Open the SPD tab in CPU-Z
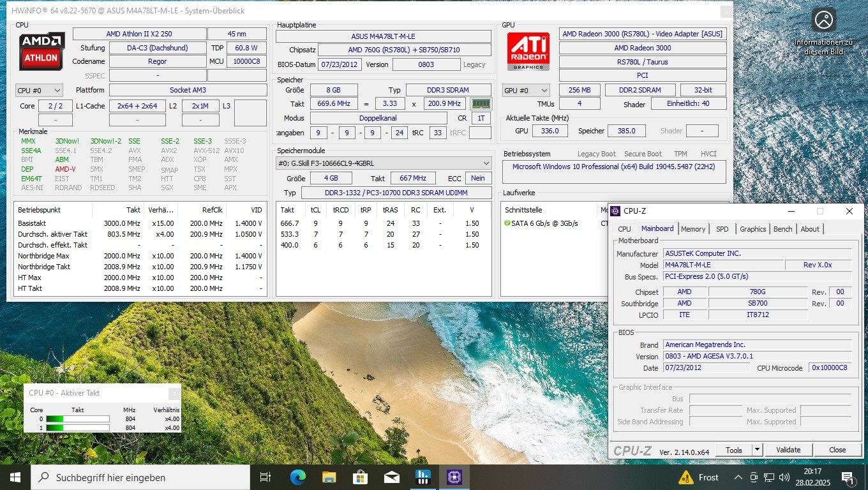This screenshot has width=868, height=490. point(722,229)
